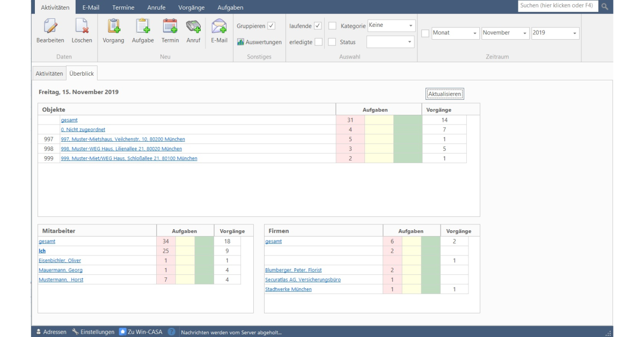Click the Löschen delete icon
Viewport: 644px width, 337px height.
pos(82,26)
